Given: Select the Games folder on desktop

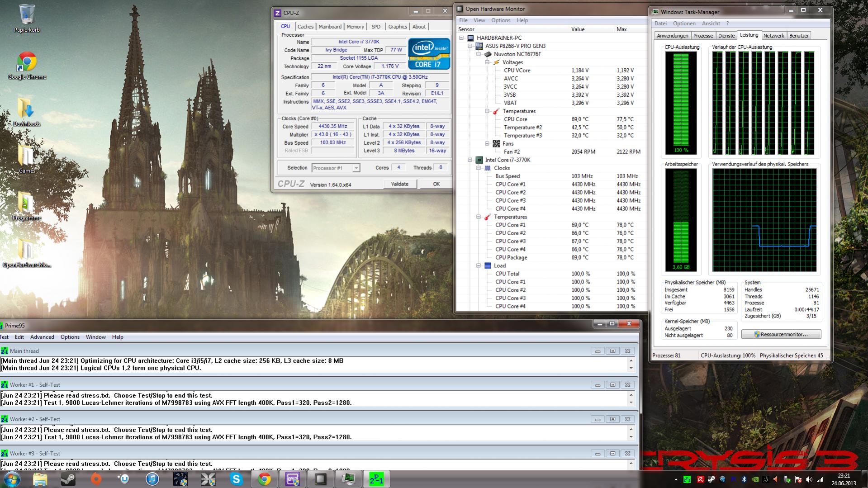Looking at the screenshot, I should (x=27, y=160).
